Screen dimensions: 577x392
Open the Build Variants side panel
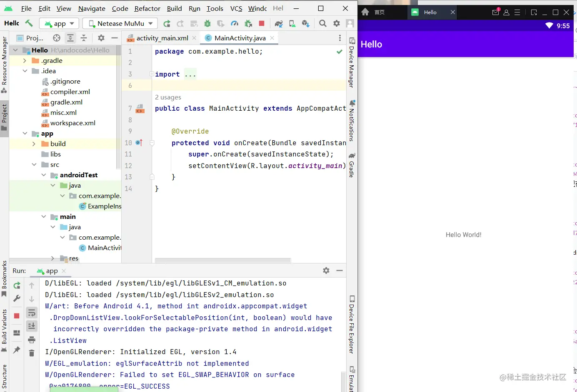pos(4,331)
